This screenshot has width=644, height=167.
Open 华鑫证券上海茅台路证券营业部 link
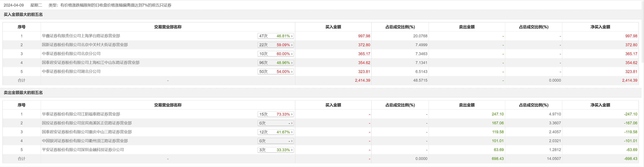tap(81, 36)
